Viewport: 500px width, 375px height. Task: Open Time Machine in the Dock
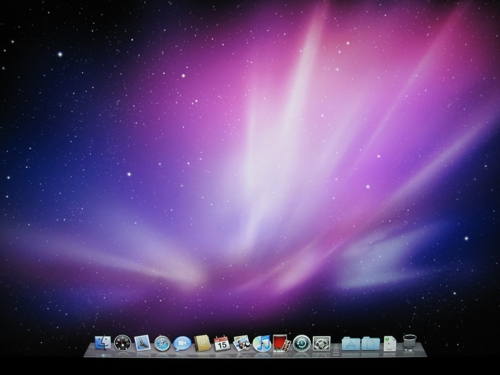tap(302, 344)
